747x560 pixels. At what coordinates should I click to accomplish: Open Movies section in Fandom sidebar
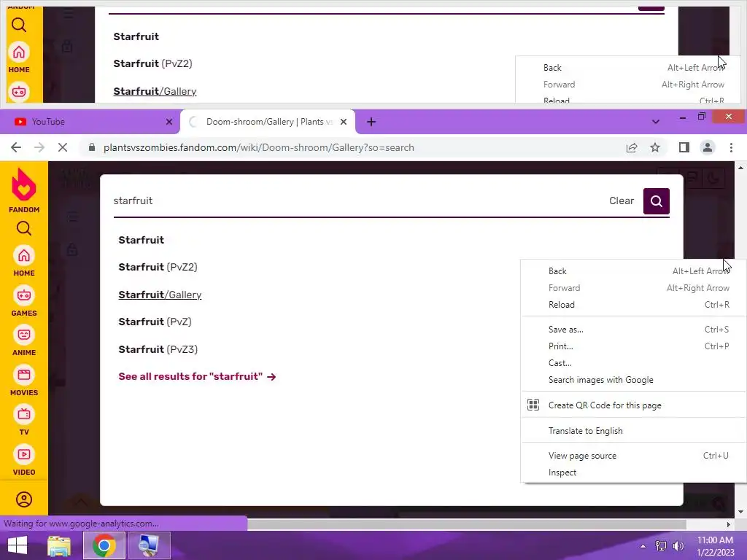(x=24, y=381)
